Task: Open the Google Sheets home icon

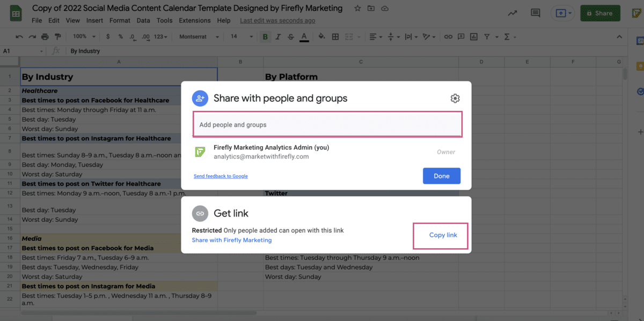Action: point(15,13)
